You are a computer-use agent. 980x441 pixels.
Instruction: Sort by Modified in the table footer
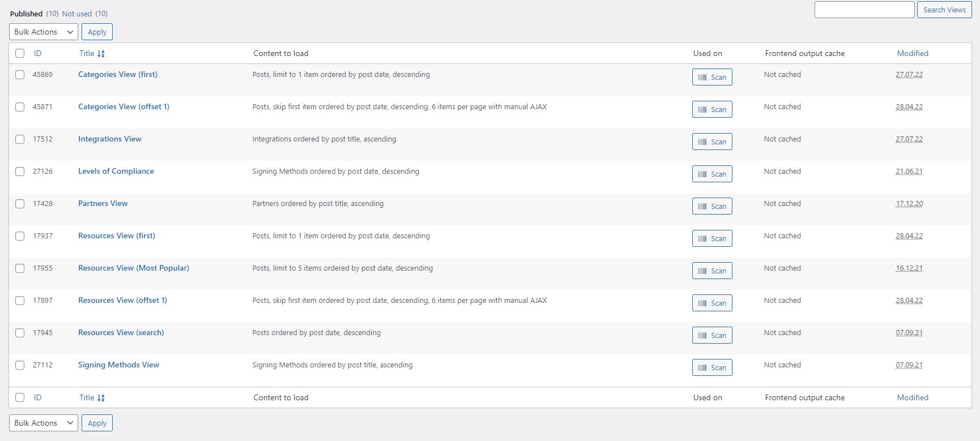pos(913,397)
